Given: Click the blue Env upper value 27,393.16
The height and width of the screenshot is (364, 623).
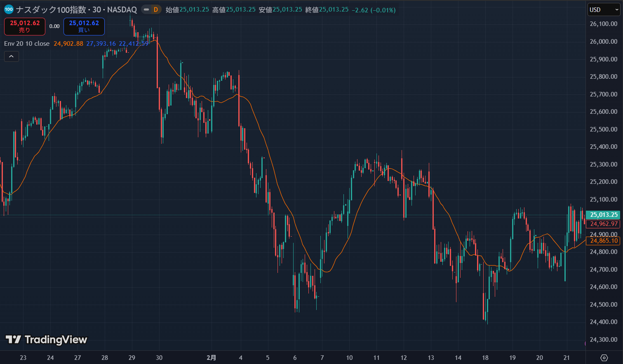Looking at the screenshot, I should 101,43.
